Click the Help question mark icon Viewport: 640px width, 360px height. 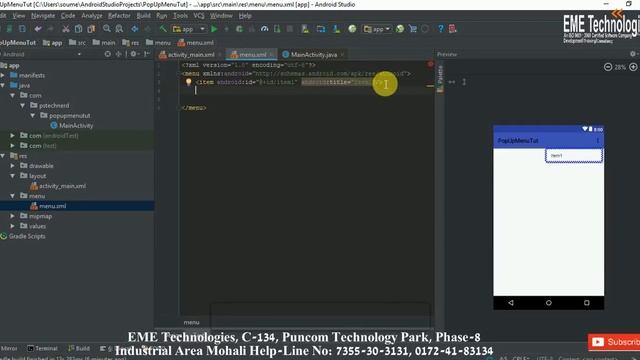[x=440, y=29]
